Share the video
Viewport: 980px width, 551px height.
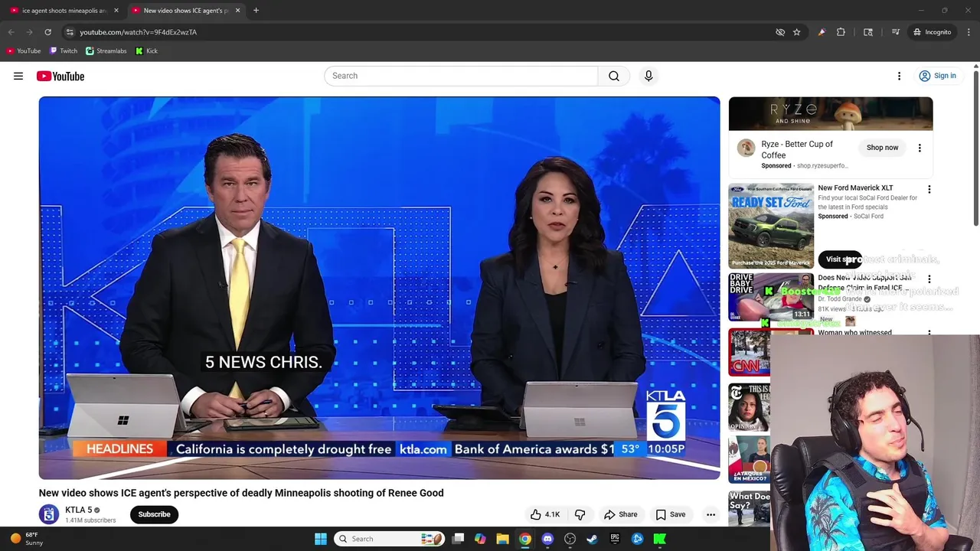(620, 514)
